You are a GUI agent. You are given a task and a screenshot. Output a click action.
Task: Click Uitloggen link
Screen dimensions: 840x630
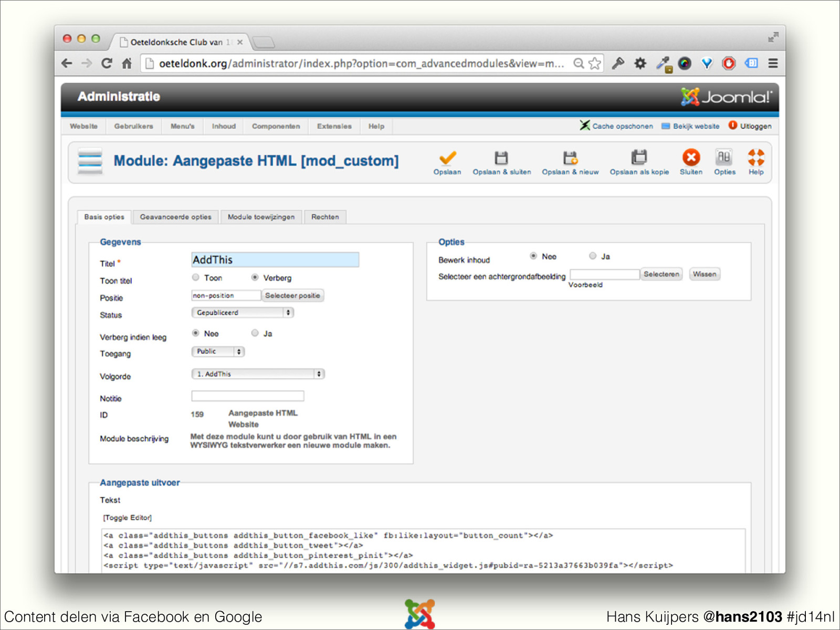750,126
